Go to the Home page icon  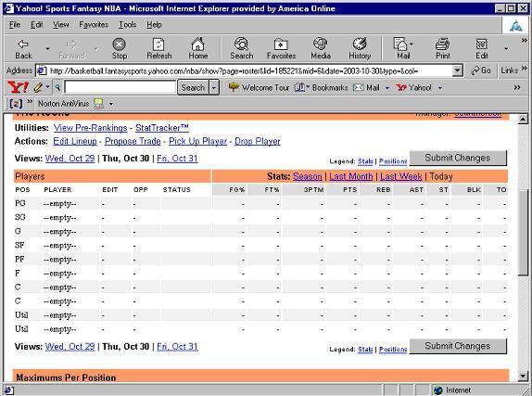pos(197,45)
